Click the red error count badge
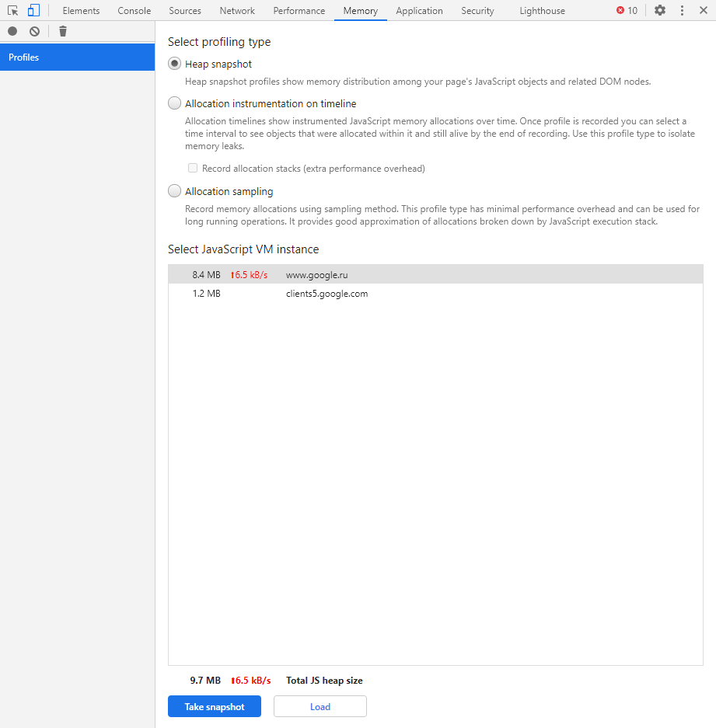This screenshot has width=716, height=728. pyautogui.click(x=627, y=11)
